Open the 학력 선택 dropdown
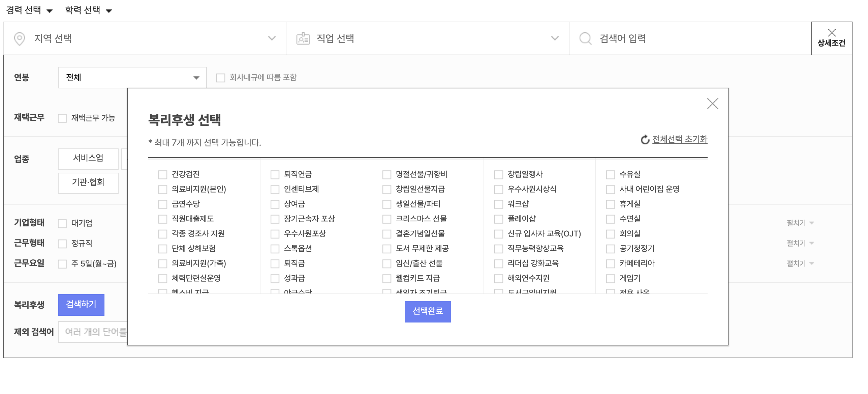This screenshot has height=394, width=868. tap(88, 10)
